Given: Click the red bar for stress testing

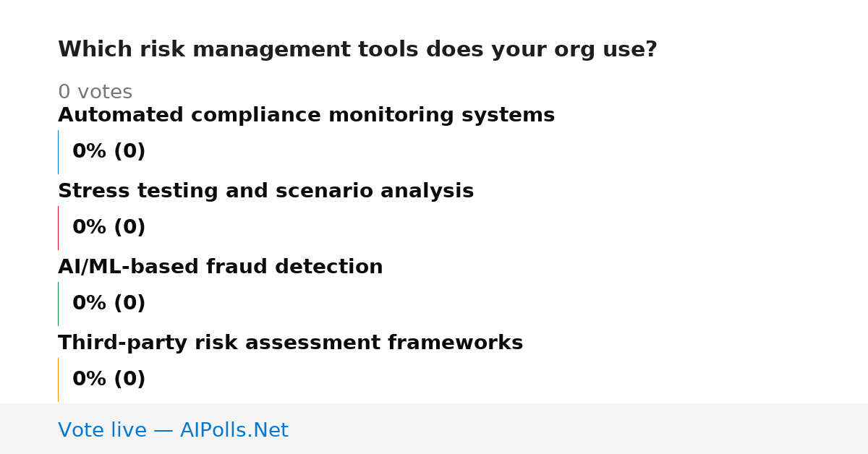Looking at the screenshot, I should [58, 228].
